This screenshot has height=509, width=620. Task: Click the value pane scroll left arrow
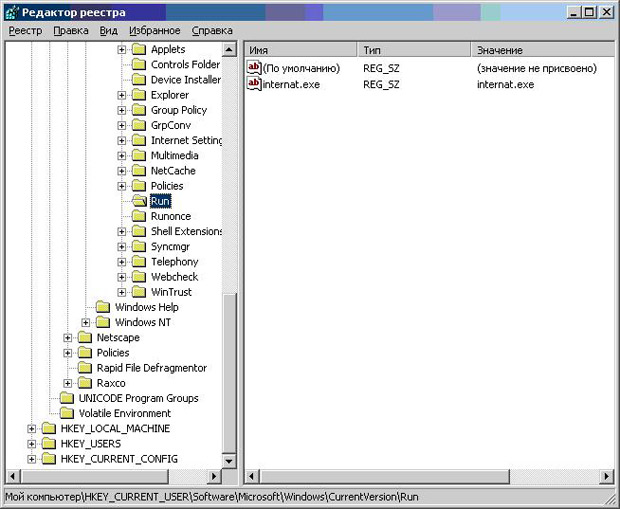click(251, 476)
